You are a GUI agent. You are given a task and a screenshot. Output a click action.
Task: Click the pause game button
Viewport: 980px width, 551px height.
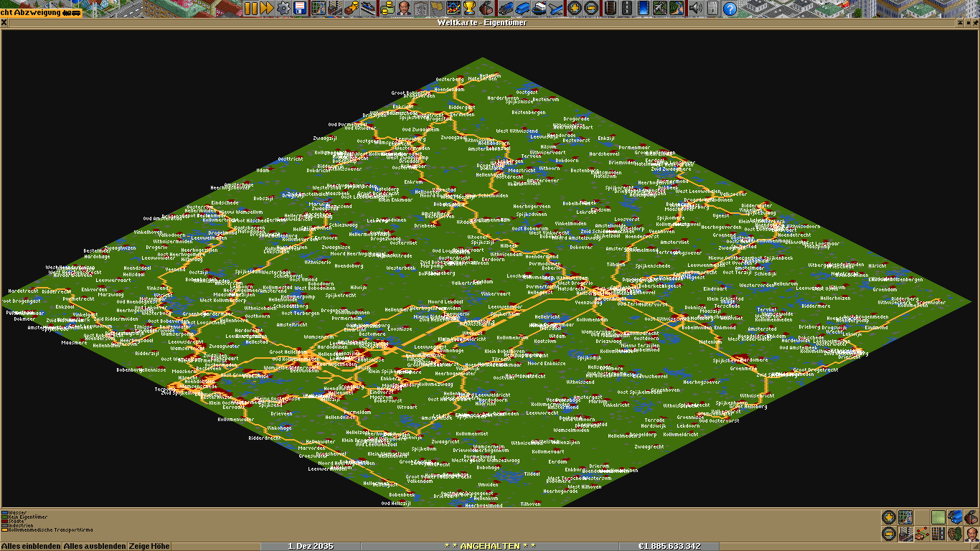pyautogui.click(x=250, y=9)
